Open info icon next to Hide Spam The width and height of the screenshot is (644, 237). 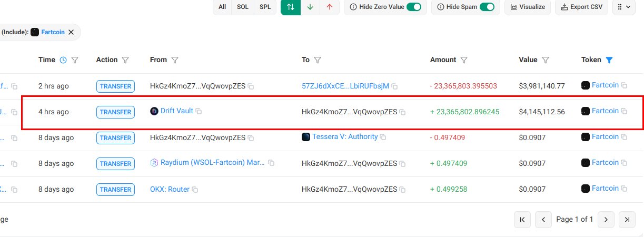[x=440, y=7]
